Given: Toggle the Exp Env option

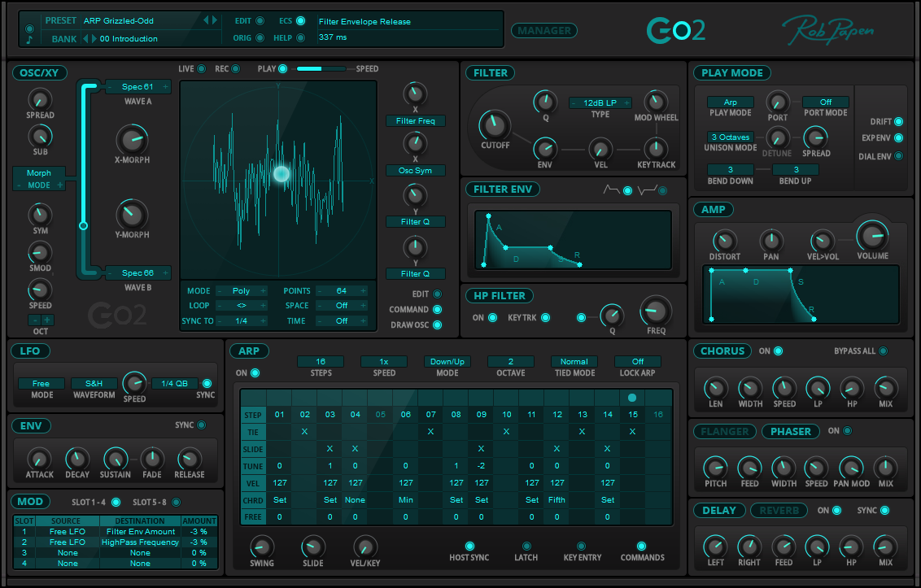Looking at the screenshot, I should click(x=898, y=138).
